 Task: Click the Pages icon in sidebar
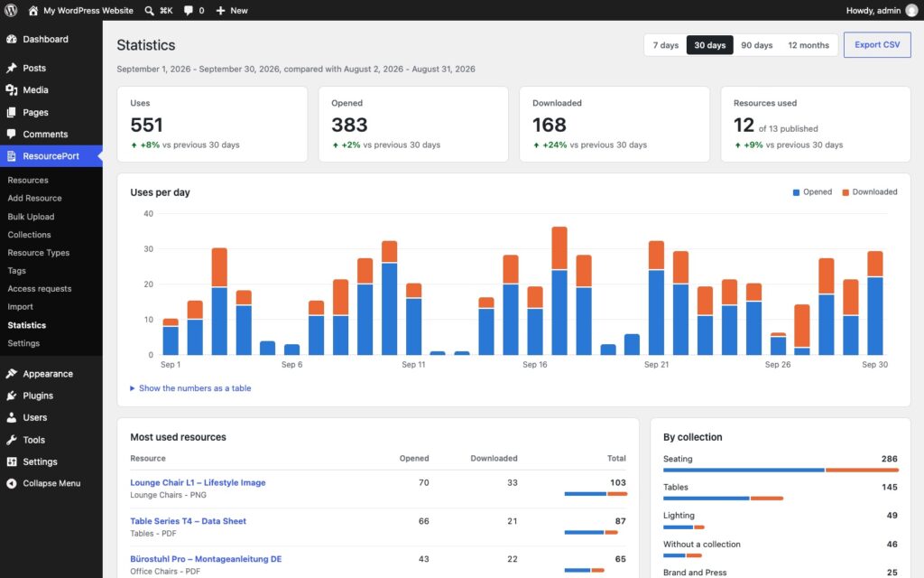pos(11,112)
